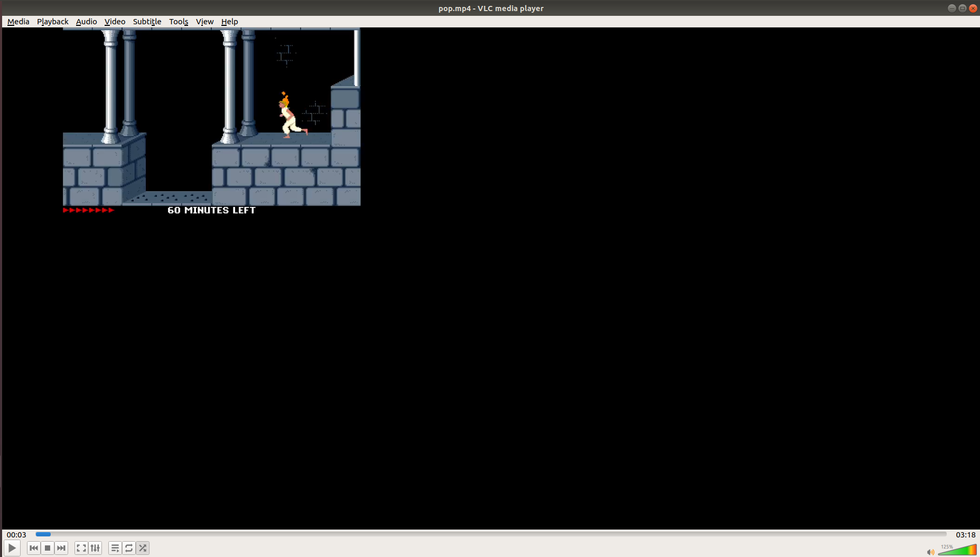The width and height of the screenshot is (980, 557).
Task: Open the Subtitle menu
Action: (147, 22)
